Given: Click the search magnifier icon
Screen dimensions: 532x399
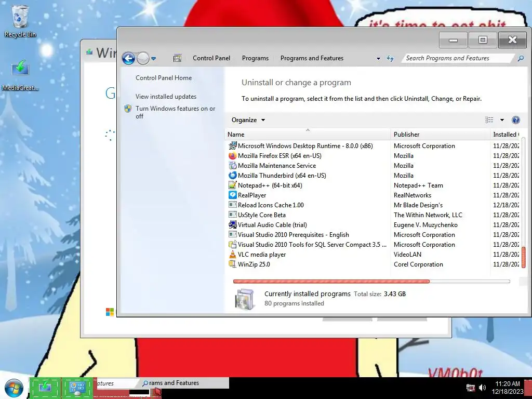Looking at the screenshot, I should point(521,58).
